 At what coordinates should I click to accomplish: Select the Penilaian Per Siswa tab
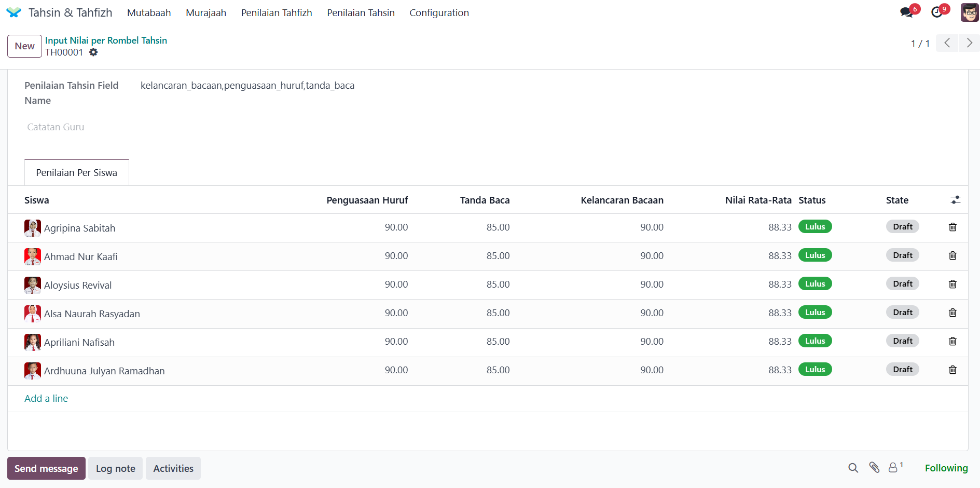[77, 173]
